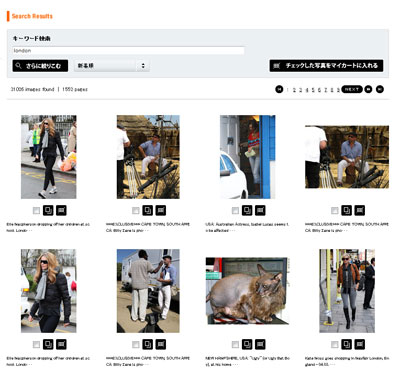Click the さらに絞りこむ refine search button

coord(40,66)
